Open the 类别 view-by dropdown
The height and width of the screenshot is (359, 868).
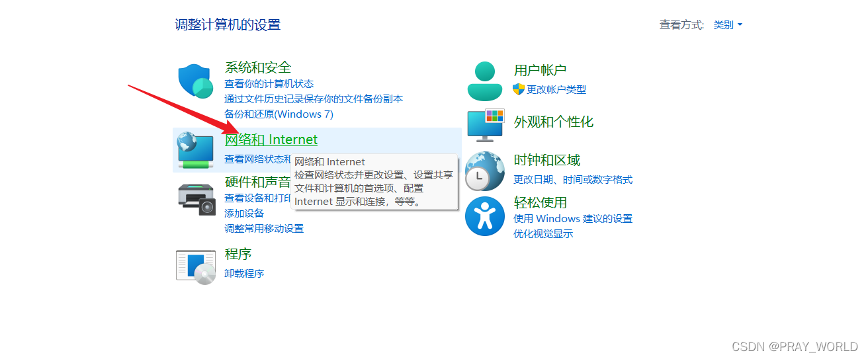(x=728, y=25)
